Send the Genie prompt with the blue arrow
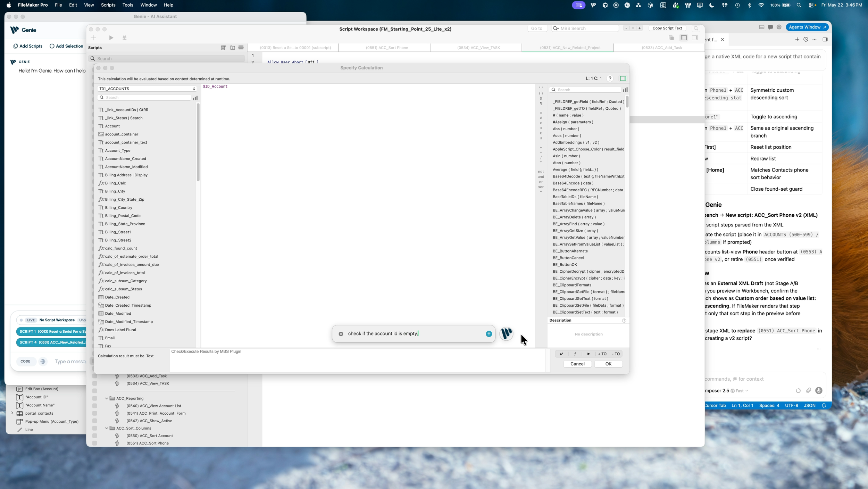Image resolution: width=868 pixels, height=489 pixels. click(489, 334)
